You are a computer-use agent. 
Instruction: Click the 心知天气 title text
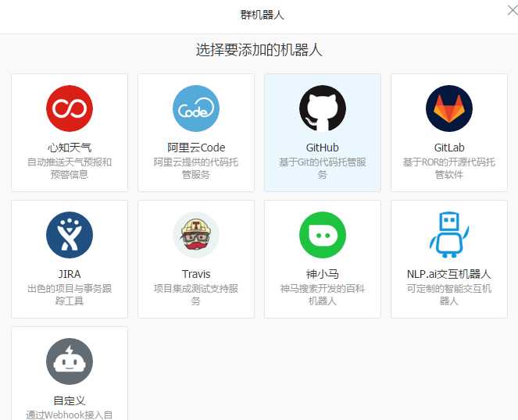pyautogui.click(x=70, y=148)
